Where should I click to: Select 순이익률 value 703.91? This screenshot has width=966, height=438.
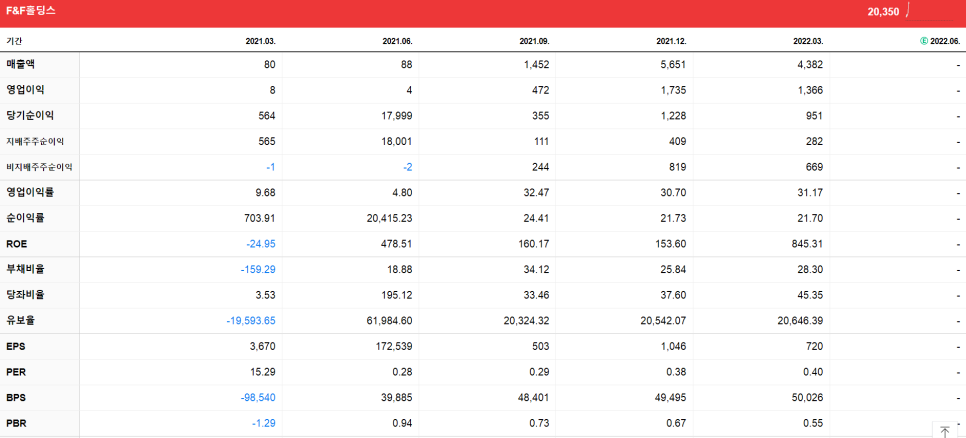(x=260, y=219)
